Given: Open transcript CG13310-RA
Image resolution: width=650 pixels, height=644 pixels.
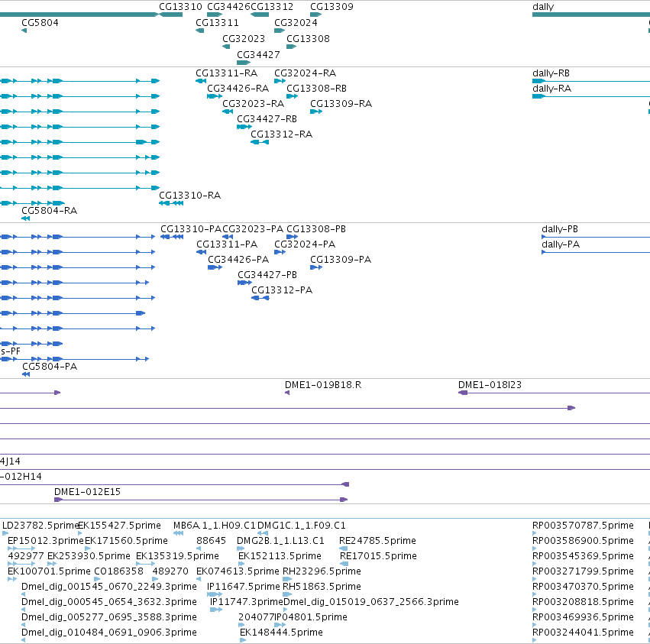Looking at the screenshot, I should (x=190, y=196).
